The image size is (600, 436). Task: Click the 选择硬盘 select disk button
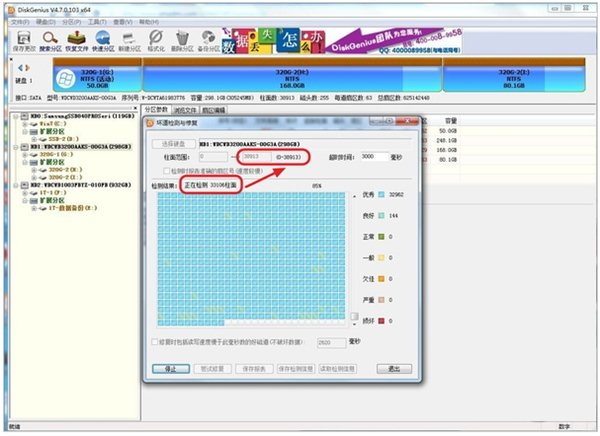click(173, 144)
